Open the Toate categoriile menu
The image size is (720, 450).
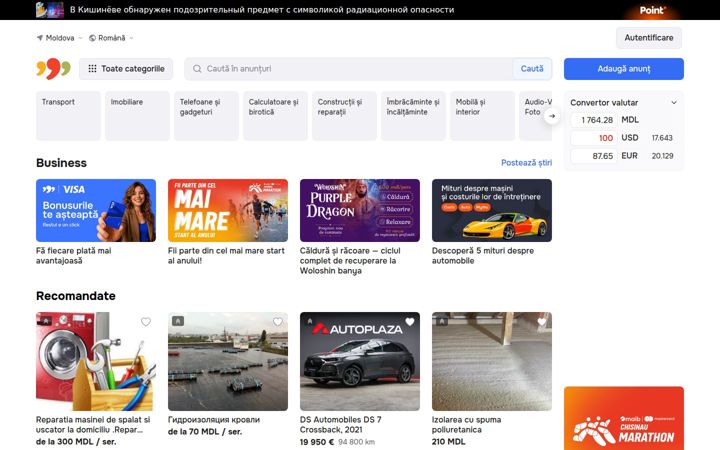(x=126, y=69)
